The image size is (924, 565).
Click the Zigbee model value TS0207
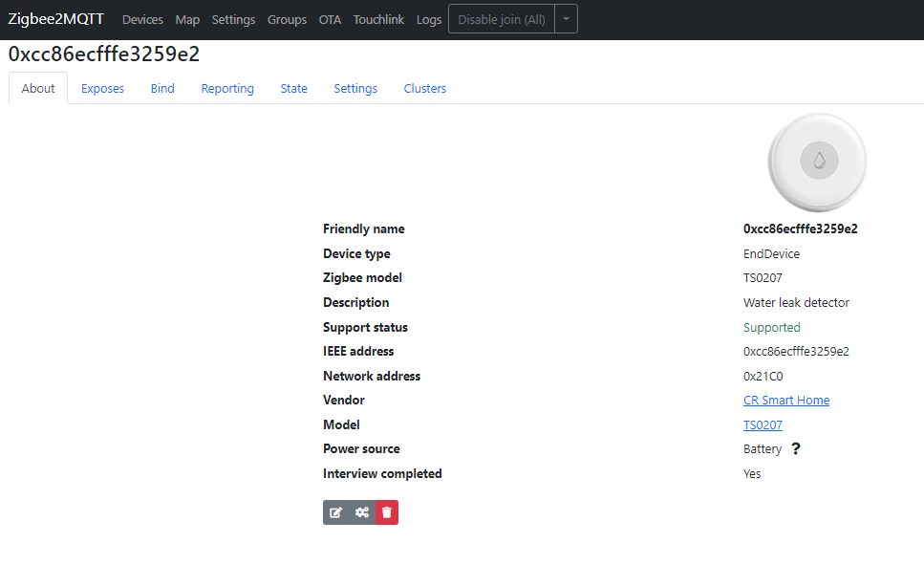763,278
